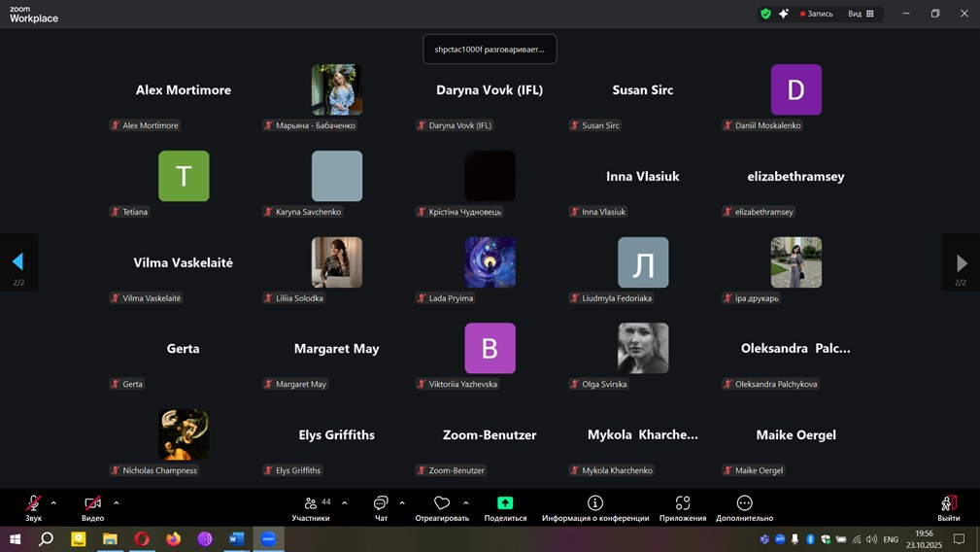Expand the arrow next to Отреагировать
Screen dimensions: 980x552
(466, 502)
